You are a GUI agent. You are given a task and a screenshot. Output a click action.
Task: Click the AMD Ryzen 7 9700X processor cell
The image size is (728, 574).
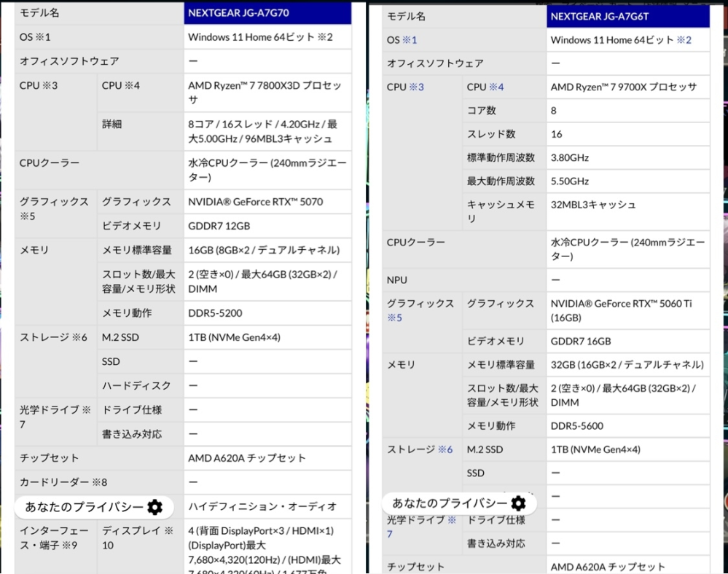coord(627,87)
